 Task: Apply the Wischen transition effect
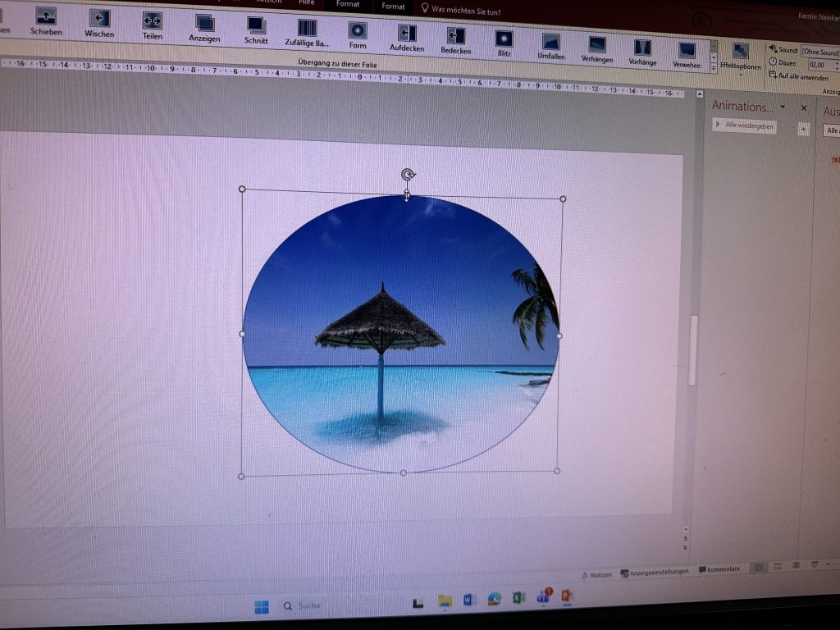tap(99, 23)
